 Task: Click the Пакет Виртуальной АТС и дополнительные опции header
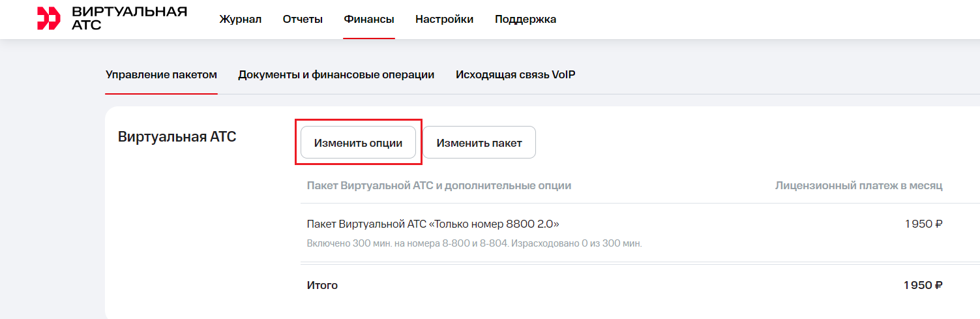(x=439, y=186)
